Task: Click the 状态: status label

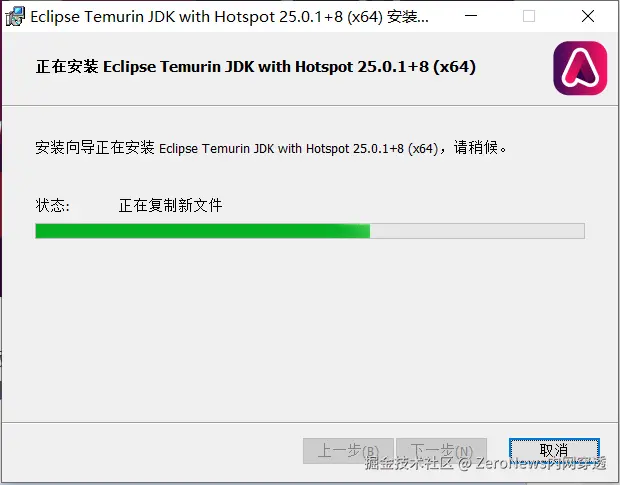Action: point(53,205)
